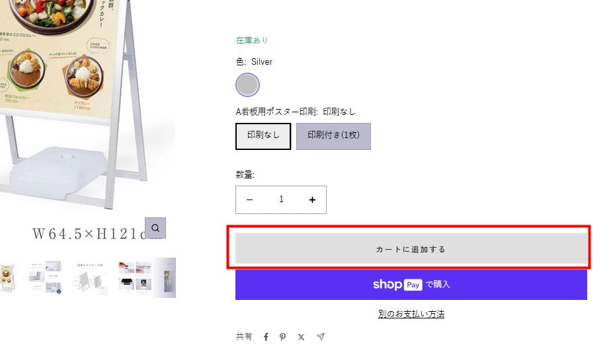Open the 設置＆ポスター交換 thumbnail
The image size is (609, 364).
pyautogui.click(x=90, y=277)
